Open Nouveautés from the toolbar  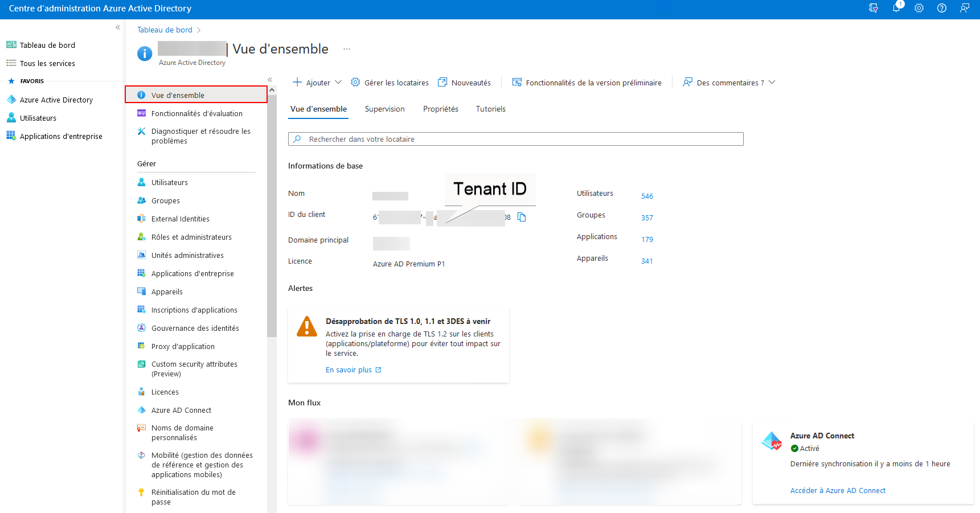464,83
